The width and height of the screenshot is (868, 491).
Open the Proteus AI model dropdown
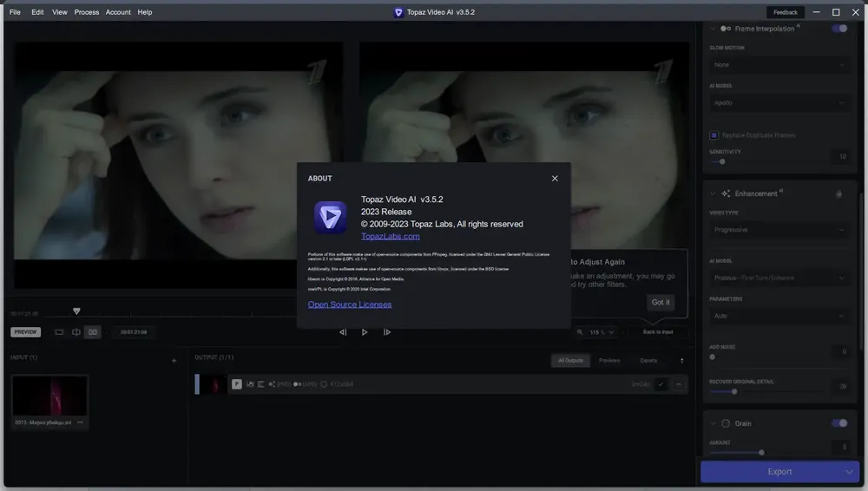tap(779, 278)
